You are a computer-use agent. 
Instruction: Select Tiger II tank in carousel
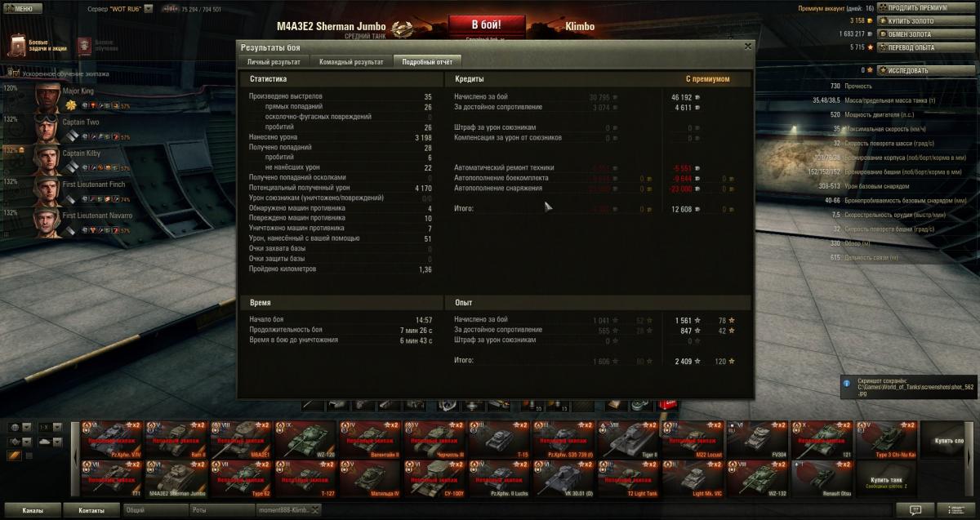[629, 439]
